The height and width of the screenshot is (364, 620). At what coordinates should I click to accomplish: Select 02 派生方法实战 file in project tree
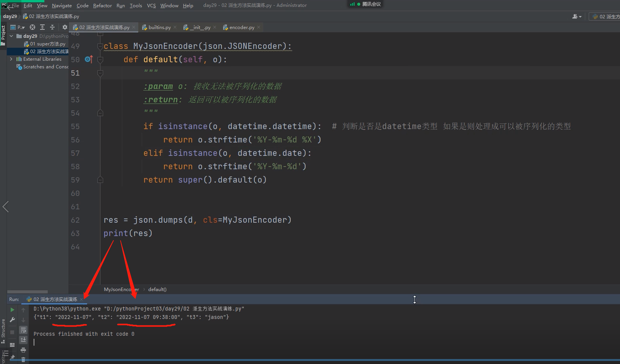click(x=46, y=52)
